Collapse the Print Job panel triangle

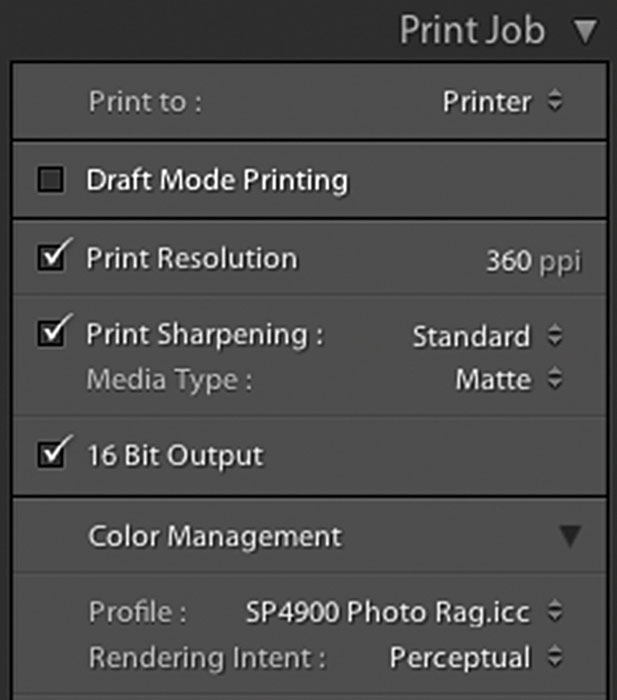click(585, 32)
